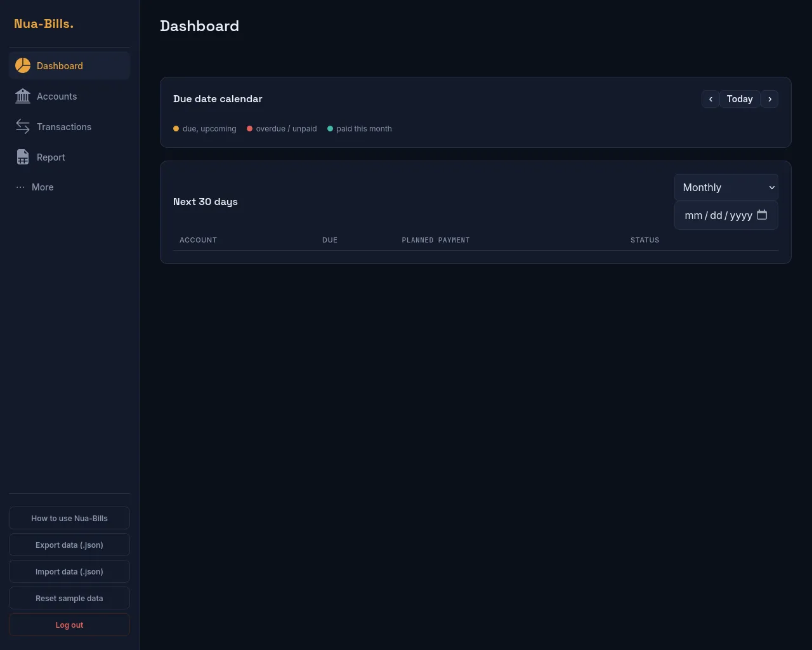
Task: Open the calendar picker icon in date field
Action: 762,215
